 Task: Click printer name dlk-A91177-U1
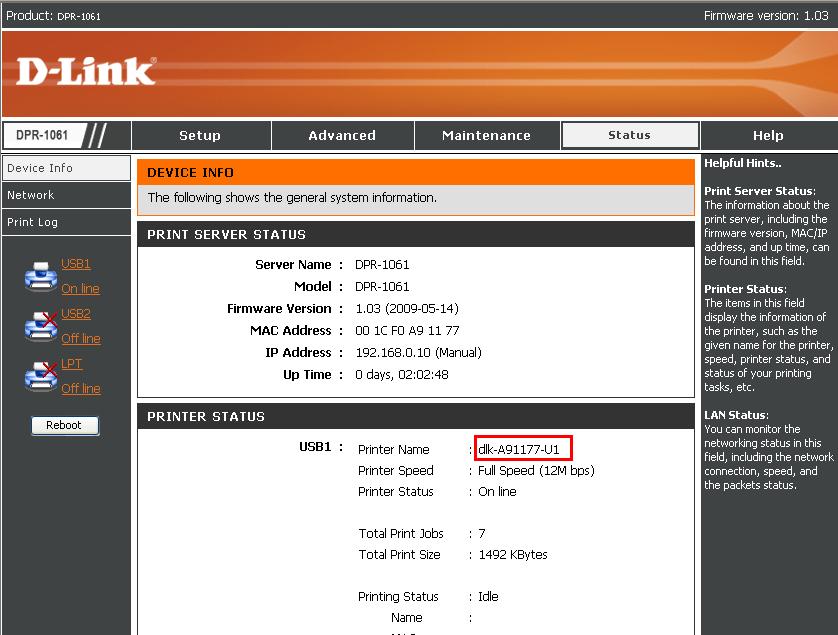518,450
